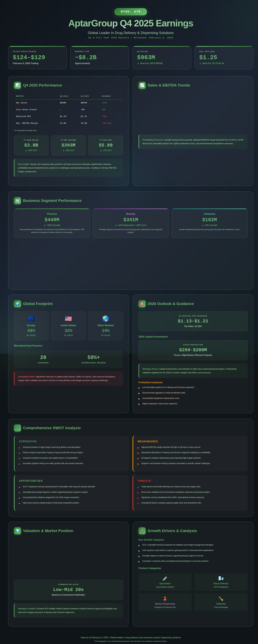The image size is (258, 644).
Task: Click the Q4 Sales $963M stat card
Action: [162, 58]
